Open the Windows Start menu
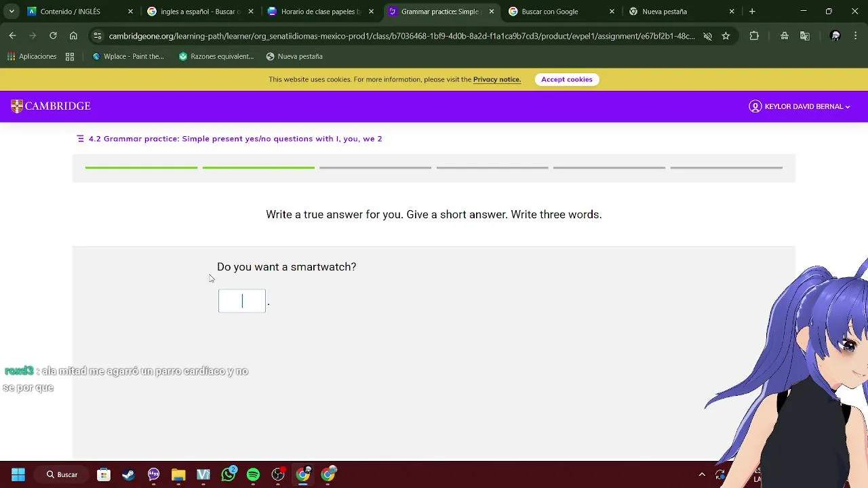The height and width of the screenshot is (488, 868). 18,474
